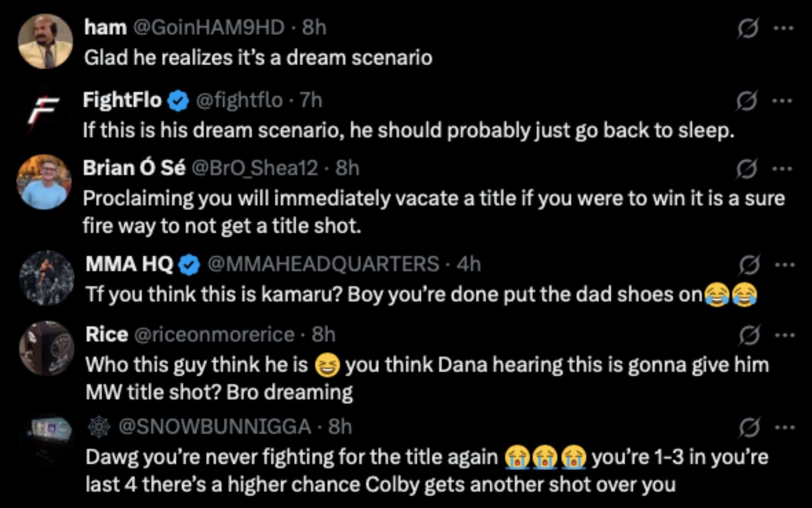Click ham's profile avatar

(46, 41)
